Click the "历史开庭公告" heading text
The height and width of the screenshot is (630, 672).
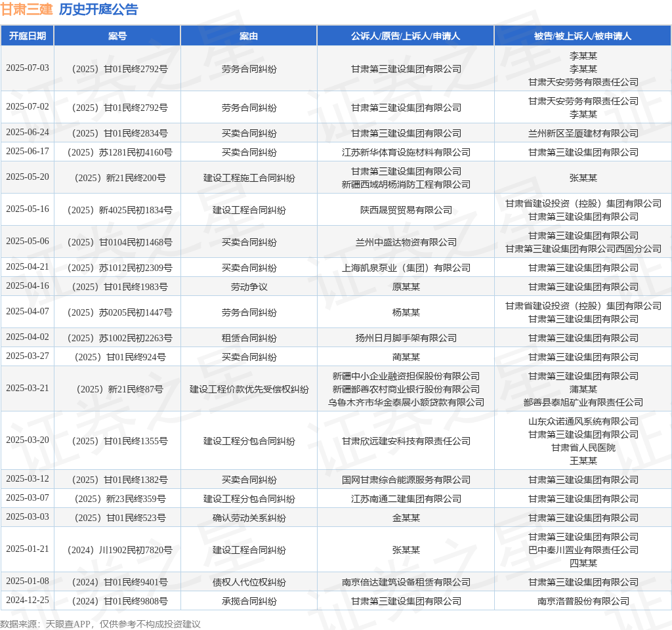(x=98, y=9)
